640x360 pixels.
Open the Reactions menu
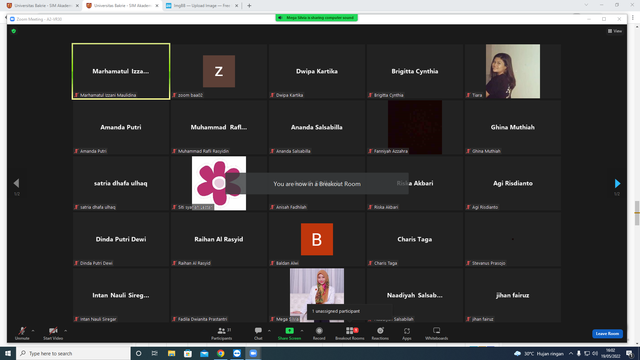[x=380, y=333]
